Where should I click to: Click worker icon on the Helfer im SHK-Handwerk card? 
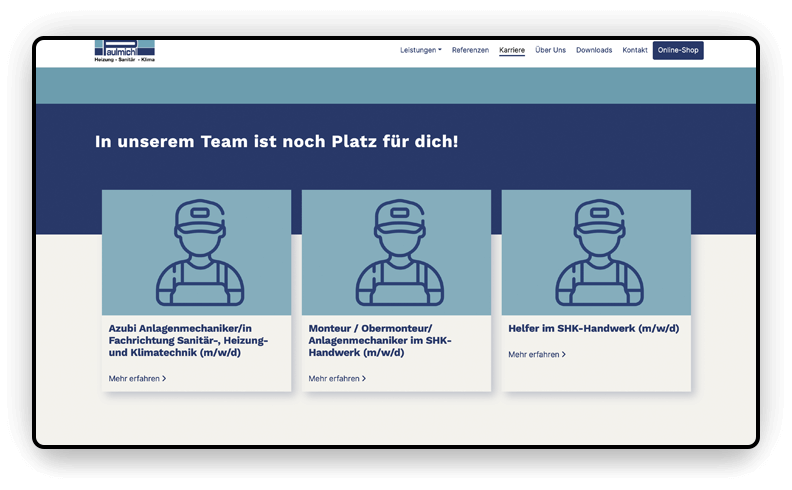(x=596, y=253)
